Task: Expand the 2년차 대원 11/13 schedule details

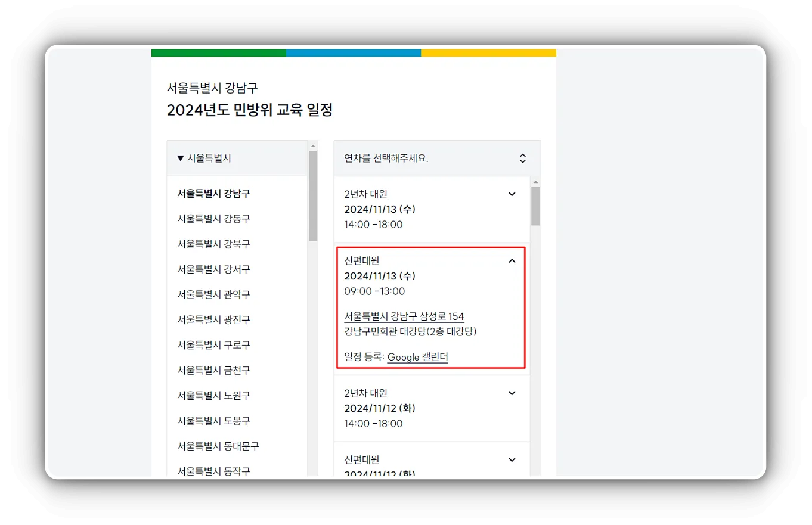Action: (x=512, y=194)
